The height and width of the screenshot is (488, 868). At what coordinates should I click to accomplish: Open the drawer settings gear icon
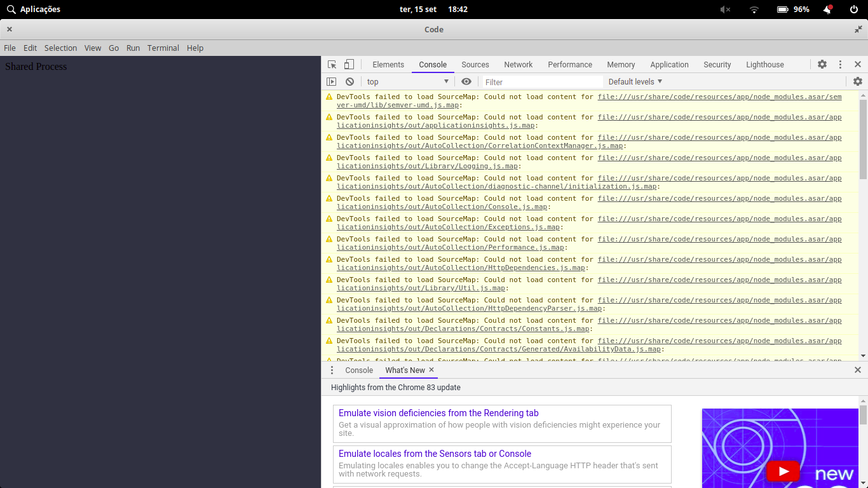tap(858, 81)
